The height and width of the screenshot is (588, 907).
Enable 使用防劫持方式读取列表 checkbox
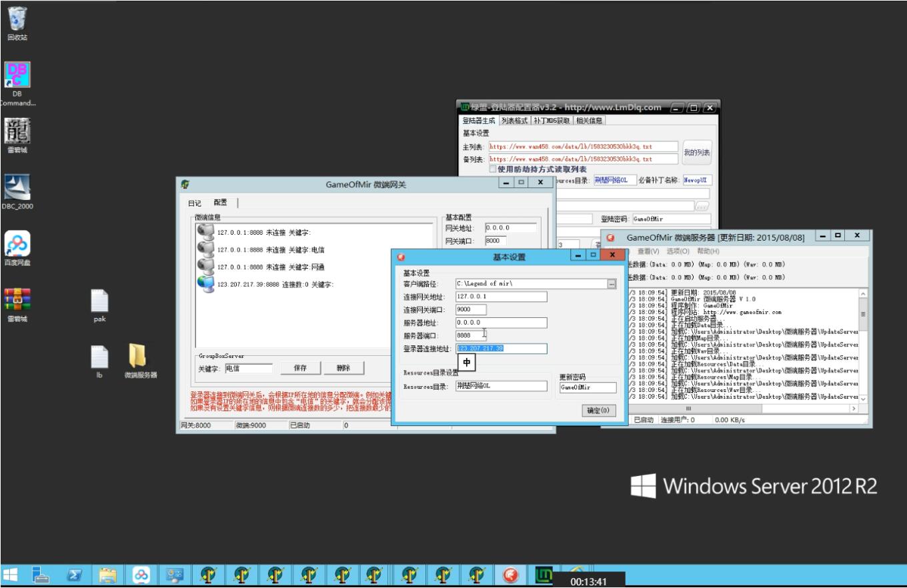click(x=493, y=169)
